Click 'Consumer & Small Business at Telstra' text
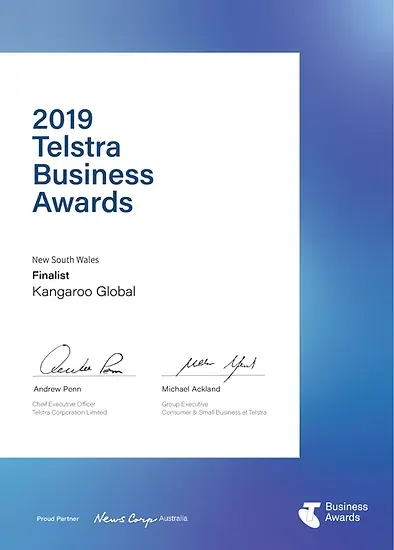Image resolution: width=394 pixels, height=550 pixels. [214, 412]
